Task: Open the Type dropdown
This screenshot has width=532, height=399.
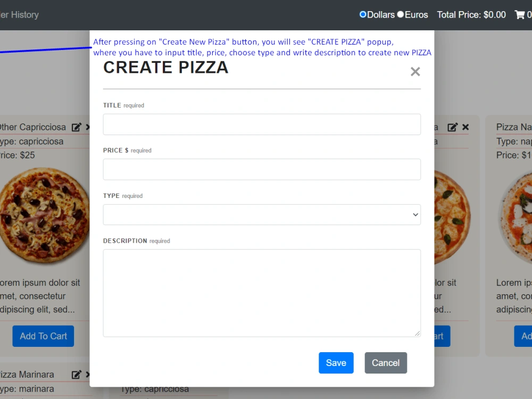Action: pos(262,214)
